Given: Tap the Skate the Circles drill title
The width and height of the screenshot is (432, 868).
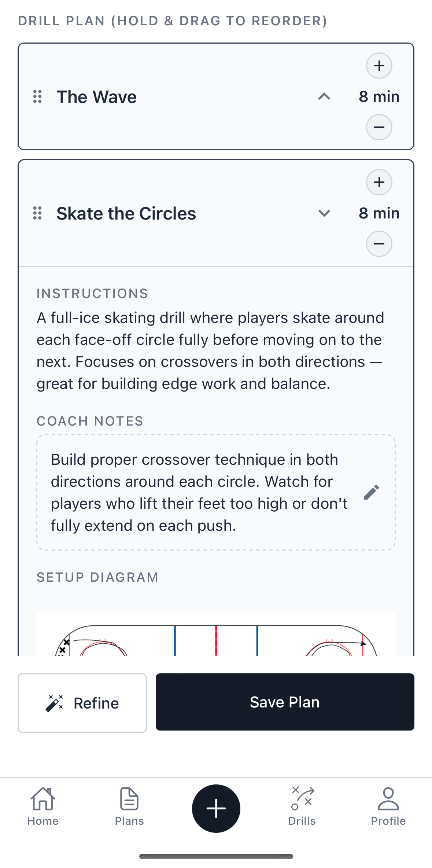Looking at the screenshot, I should pos(126,214).
